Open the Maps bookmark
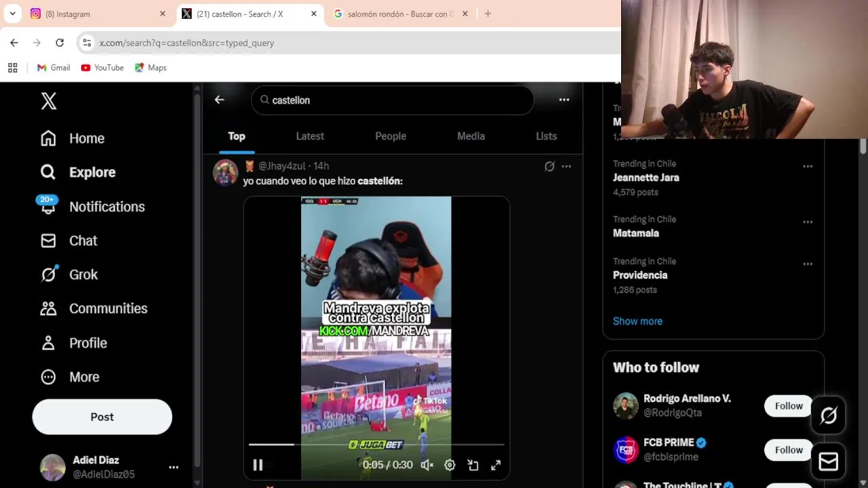This screenshot has height=488, width=868. [x=151, y=68]
